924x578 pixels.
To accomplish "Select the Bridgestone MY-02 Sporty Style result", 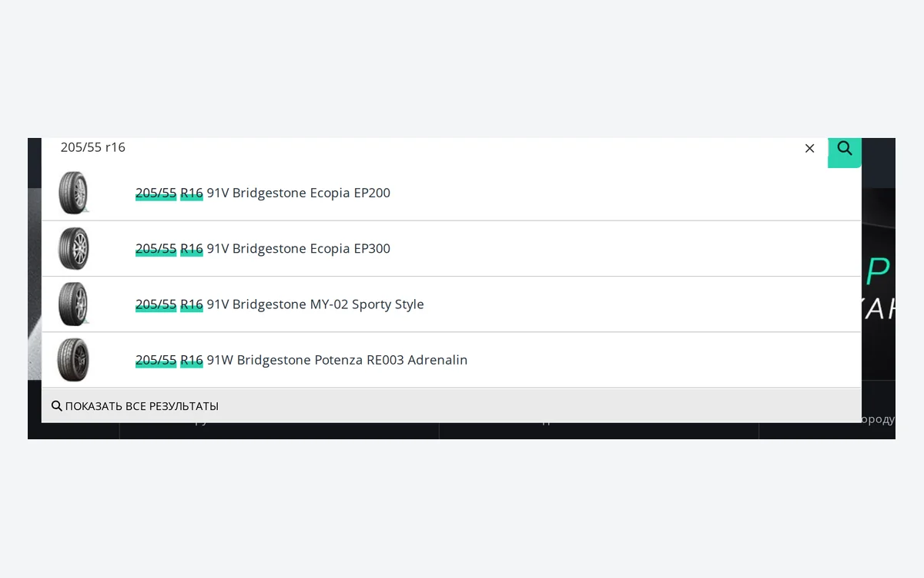I will pyautogui.click(x=451, y=304).
